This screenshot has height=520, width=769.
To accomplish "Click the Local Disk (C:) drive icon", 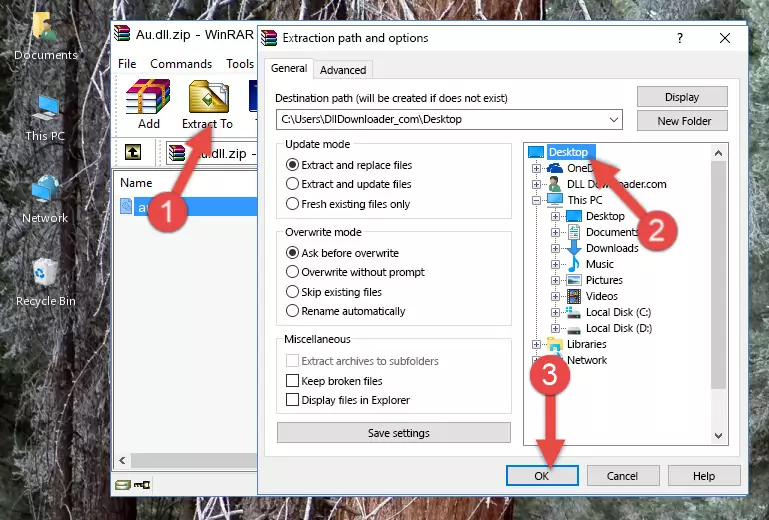I will [573, 312].
